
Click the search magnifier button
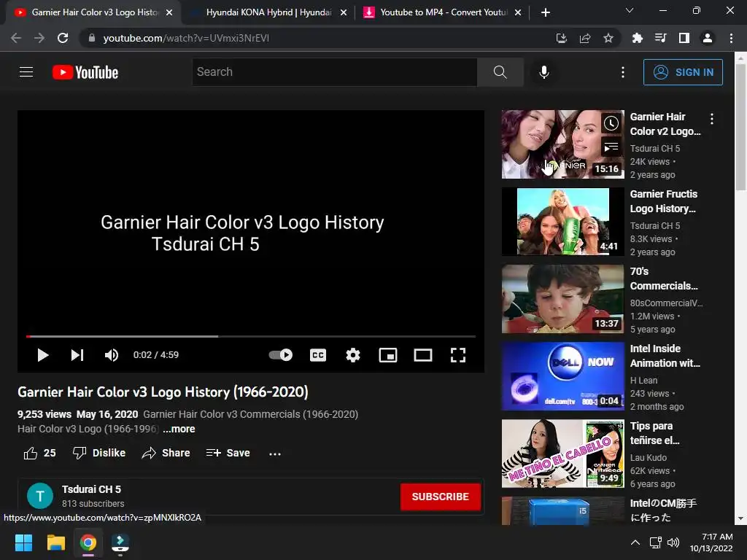pyautogui.click(x=500, y=72)
